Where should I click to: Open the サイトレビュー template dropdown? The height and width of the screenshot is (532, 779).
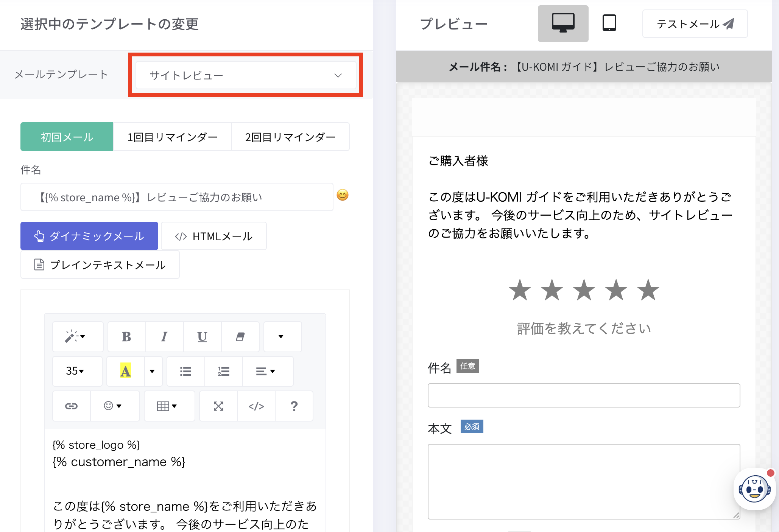click(245, 75)
